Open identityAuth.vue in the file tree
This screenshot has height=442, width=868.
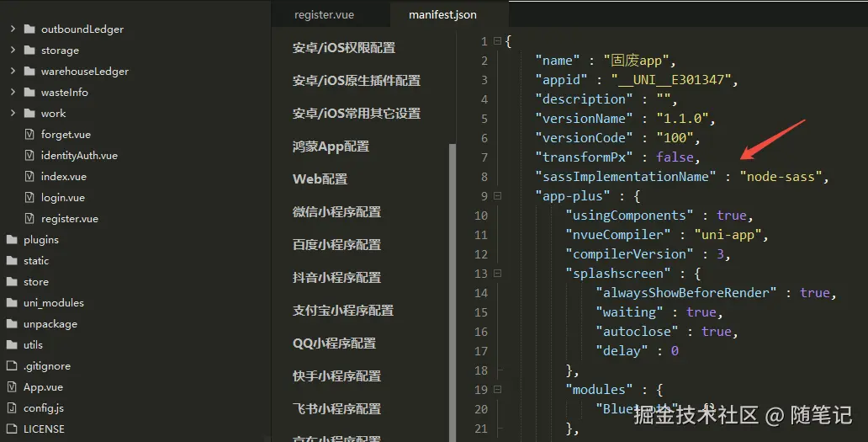[79, 155]
